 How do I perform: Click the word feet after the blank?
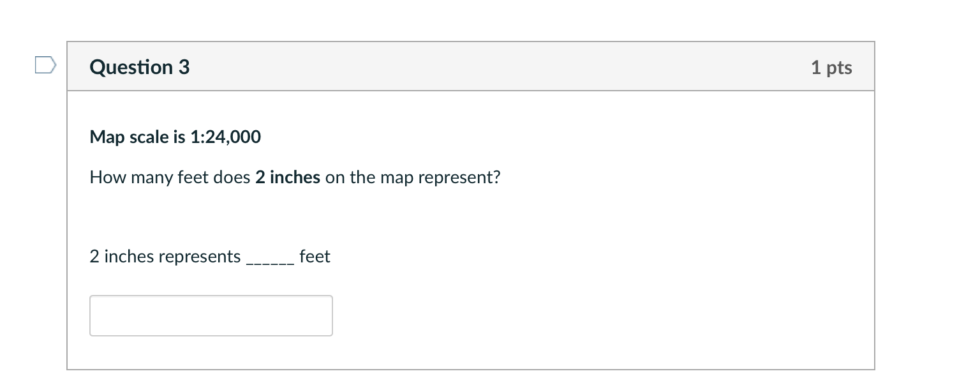click(x=315, y=256)
